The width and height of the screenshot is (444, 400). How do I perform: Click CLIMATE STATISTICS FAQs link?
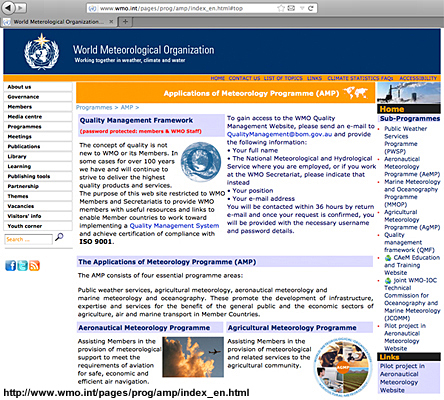click(x=360, y=78)
